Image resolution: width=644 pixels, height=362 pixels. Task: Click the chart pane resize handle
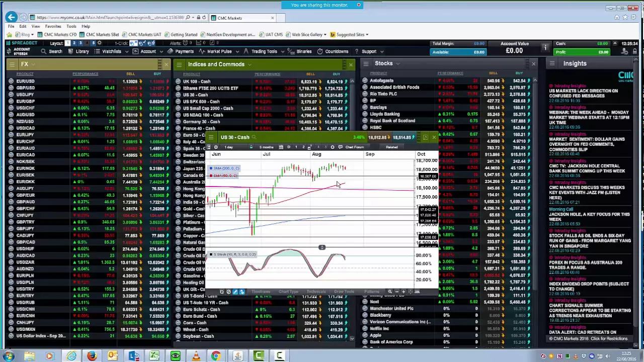(x=322, y=247)
